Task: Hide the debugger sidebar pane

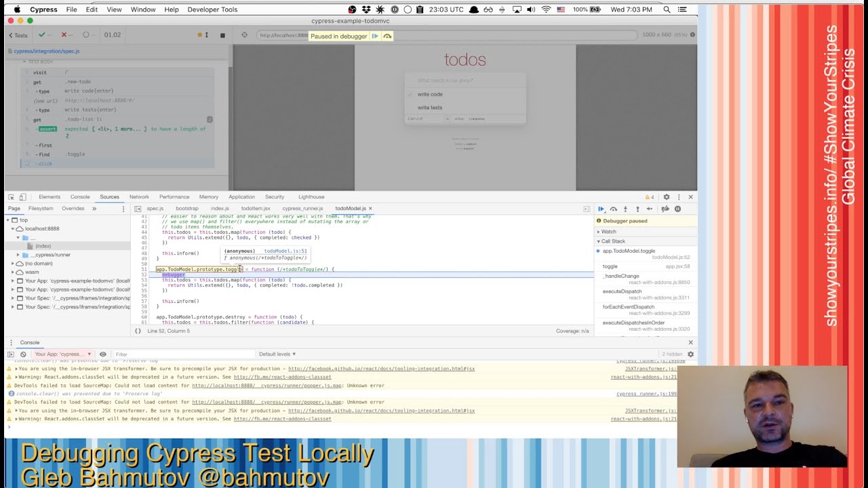Action: tap(587, 209)
